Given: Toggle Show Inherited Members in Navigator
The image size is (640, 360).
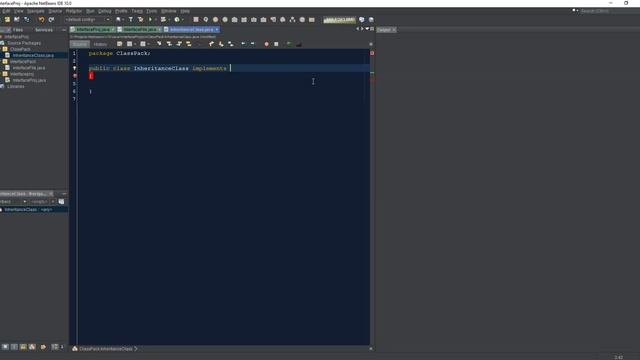Looking at the screenshot, I should point(5,347).
